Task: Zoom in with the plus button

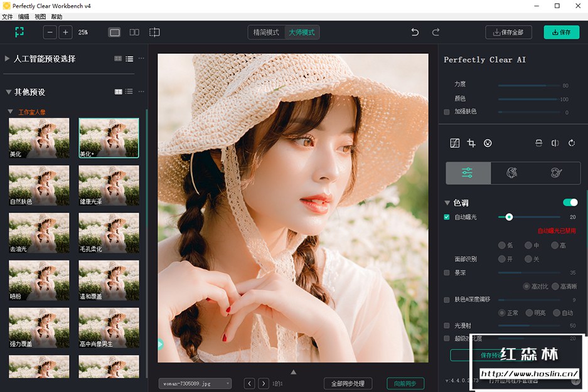Action: [x=65, y=32]
